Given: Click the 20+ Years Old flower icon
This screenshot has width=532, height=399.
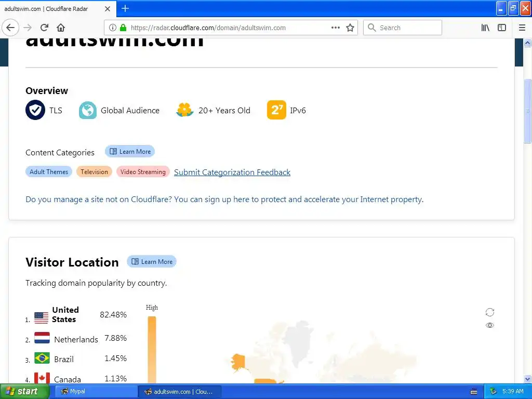Looking at the screenshot, I should tap(184, 110).
